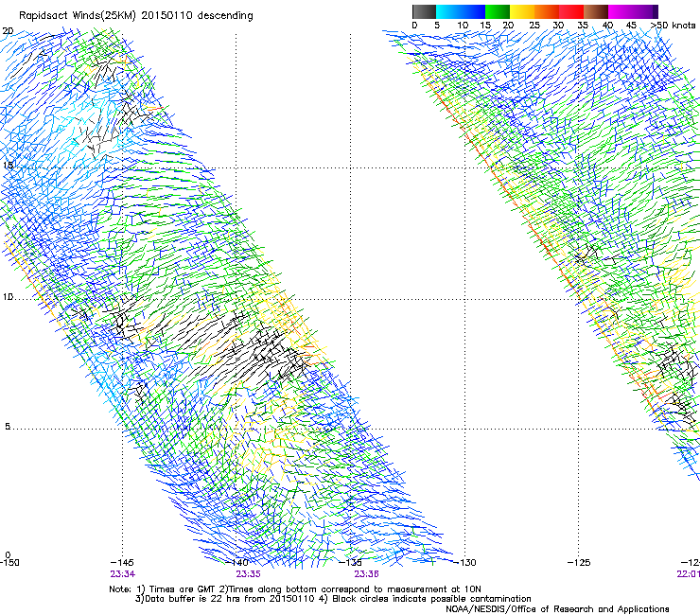Click the latitude axis label '5'
700x615 pixels.
point(8,427)
